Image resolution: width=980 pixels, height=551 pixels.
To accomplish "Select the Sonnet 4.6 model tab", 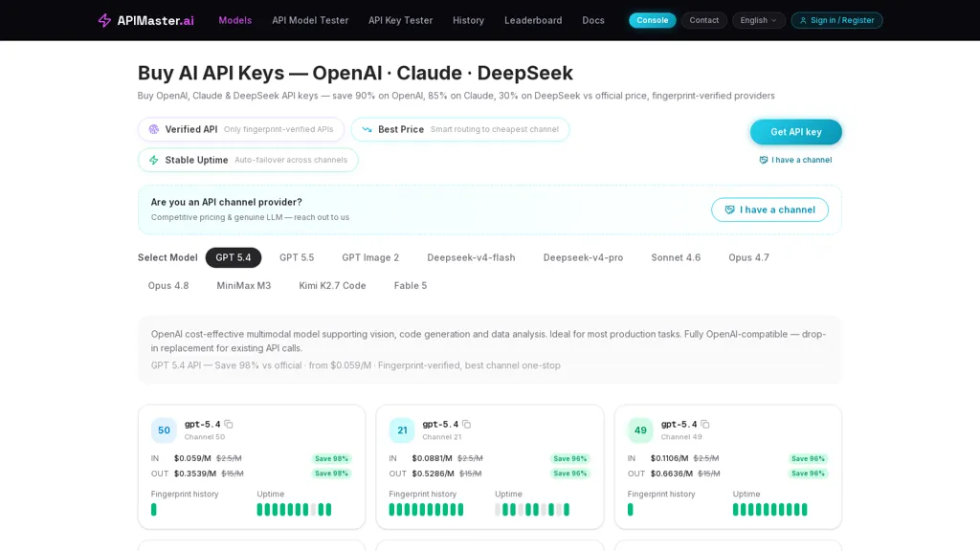I will [676, 257].
